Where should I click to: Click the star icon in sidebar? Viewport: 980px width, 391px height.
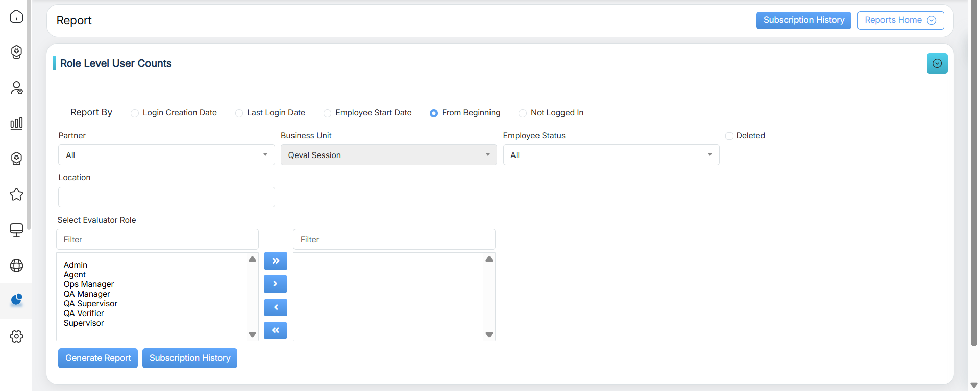[x=16, y=194]
